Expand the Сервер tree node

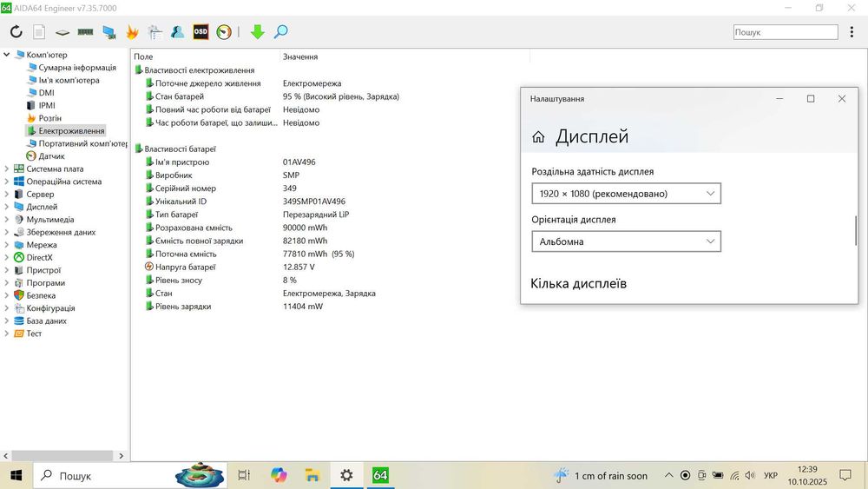coord(7,194)
